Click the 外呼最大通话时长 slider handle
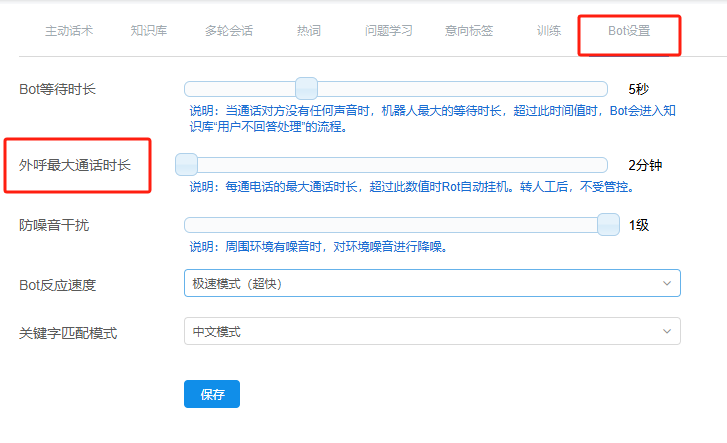This screenshot has width=727, height=443. click(x=187, y=164)
